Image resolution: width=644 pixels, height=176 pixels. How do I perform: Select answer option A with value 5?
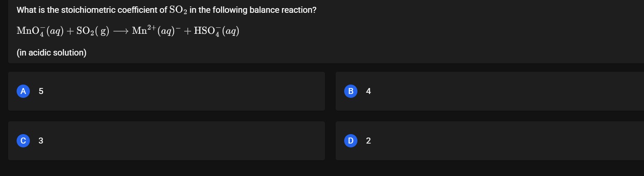(166, 91)
